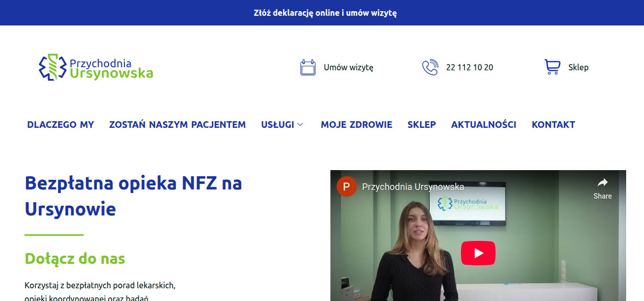Click the YouTube channel avatar 'P'

(346, 186)
